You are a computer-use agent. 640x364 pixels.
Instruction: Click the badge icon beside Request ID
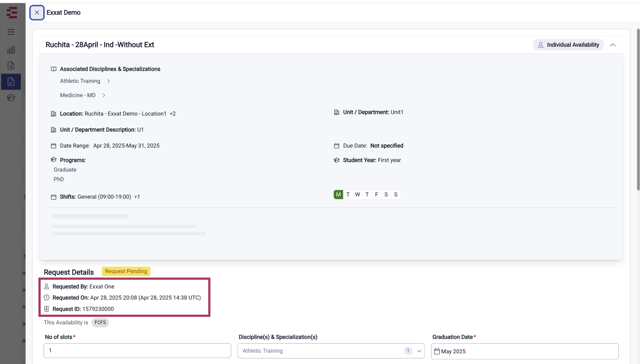tap(46, 309)
